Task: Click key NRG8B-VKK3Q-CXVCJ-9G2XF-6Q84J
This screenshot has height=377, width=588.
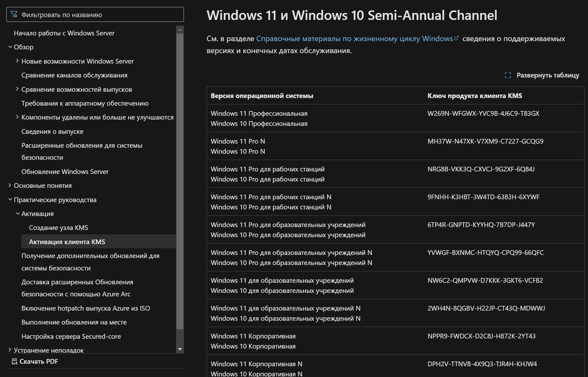Action: [x=481, y=169]
